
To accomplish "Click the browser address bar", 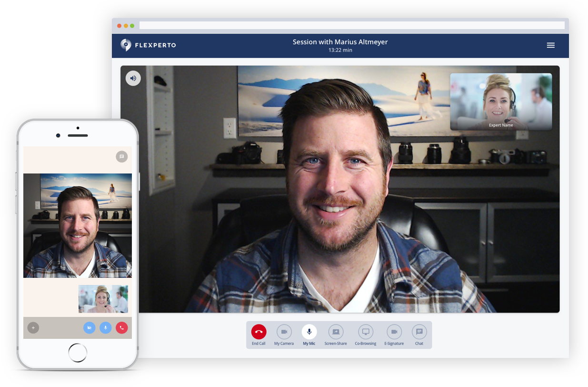I will (x=351, y=25).
